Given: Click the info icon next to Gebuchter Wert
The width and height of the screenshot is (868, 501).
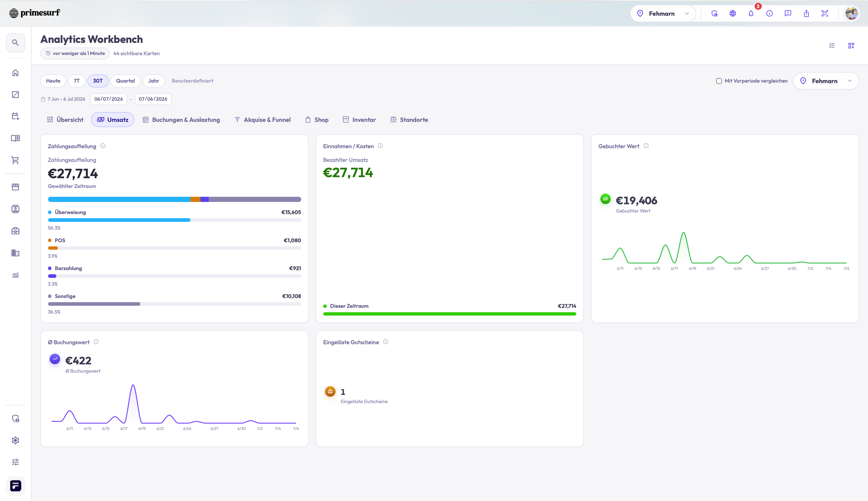Looking at the screenshot, I should coord(646,146).
